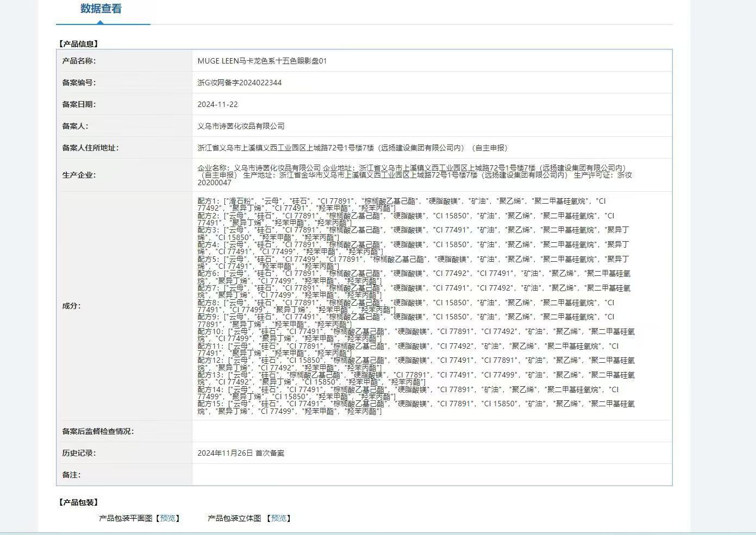This screenshot has height=535, width=756.
Task: Click the 历史记录 row label
Action: coord(79,453)
